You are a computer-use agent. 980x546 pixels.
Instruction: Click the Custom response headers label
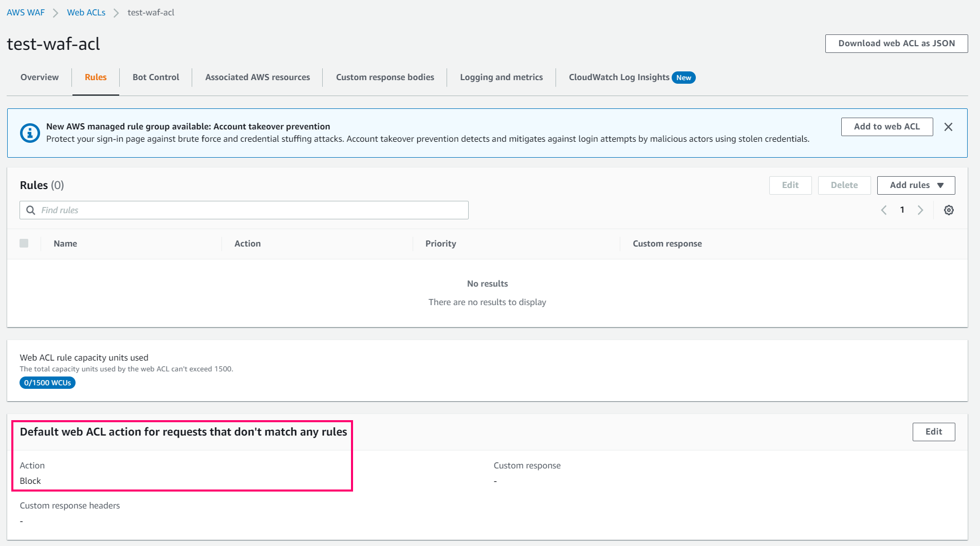69,505
